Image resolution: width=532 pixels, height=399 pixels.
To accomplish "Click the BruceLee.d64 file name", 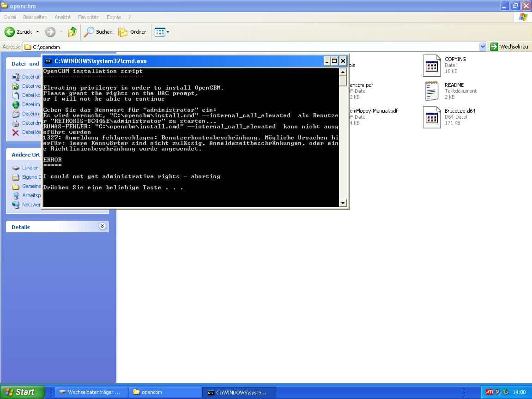I will point(460,111).
